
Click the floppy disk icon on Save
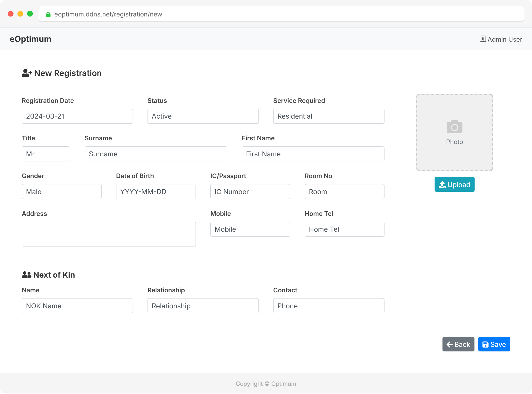pyautogui.click(x=485, y=344)
